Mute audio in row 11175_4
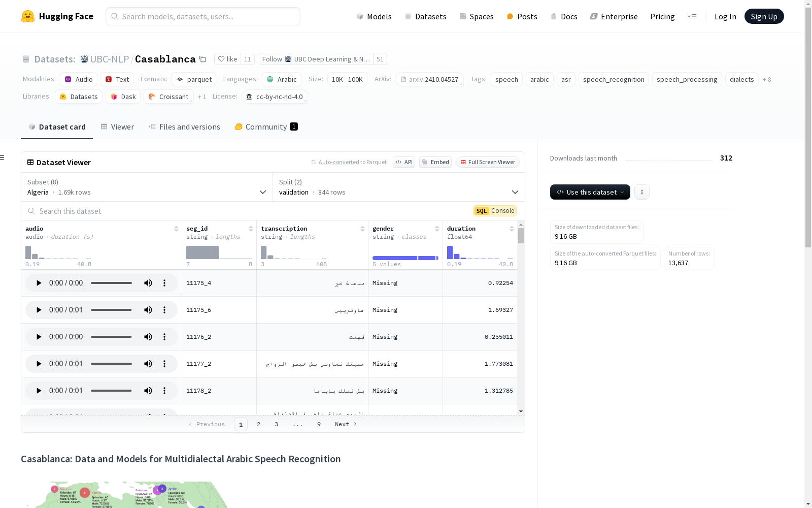 (148, 283)
